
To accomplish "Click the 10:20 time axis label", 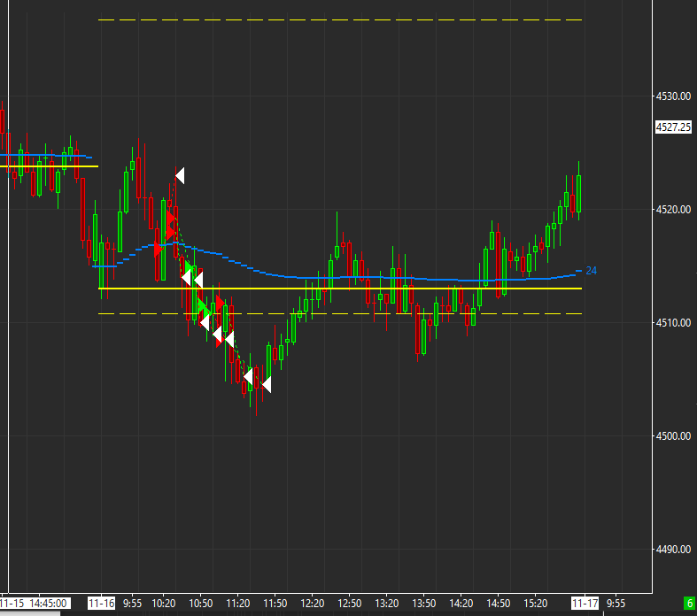I will coord(163,604).
